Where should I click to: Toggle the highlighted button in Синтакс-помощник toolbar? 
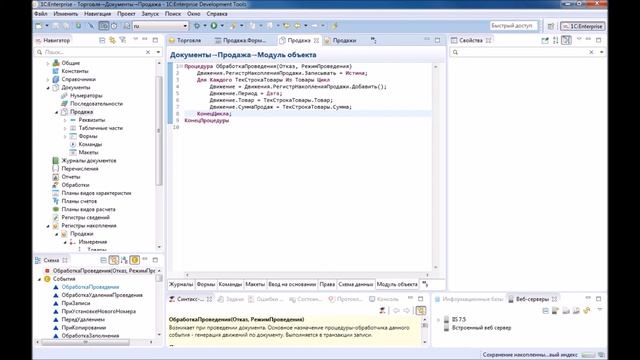(420, 311)
